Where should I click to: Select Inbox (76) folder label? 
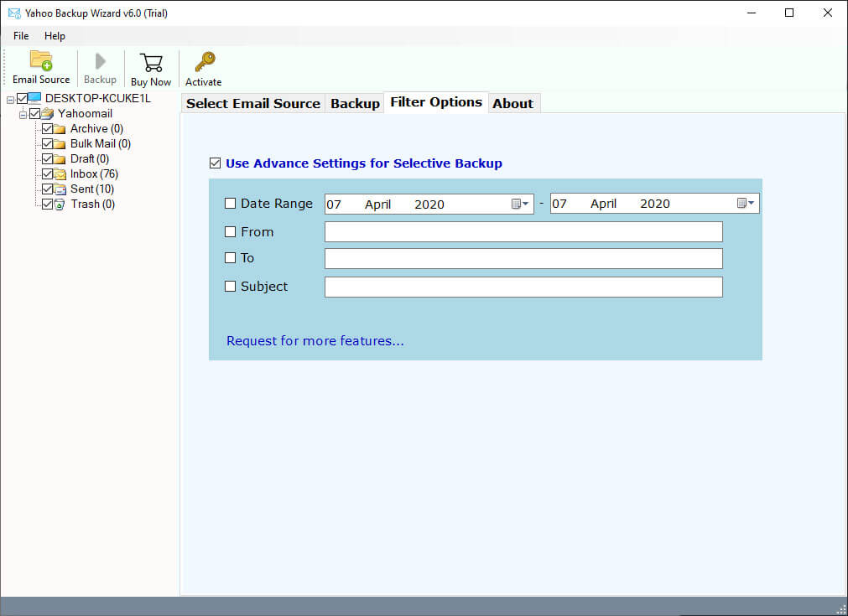point(94,174)
